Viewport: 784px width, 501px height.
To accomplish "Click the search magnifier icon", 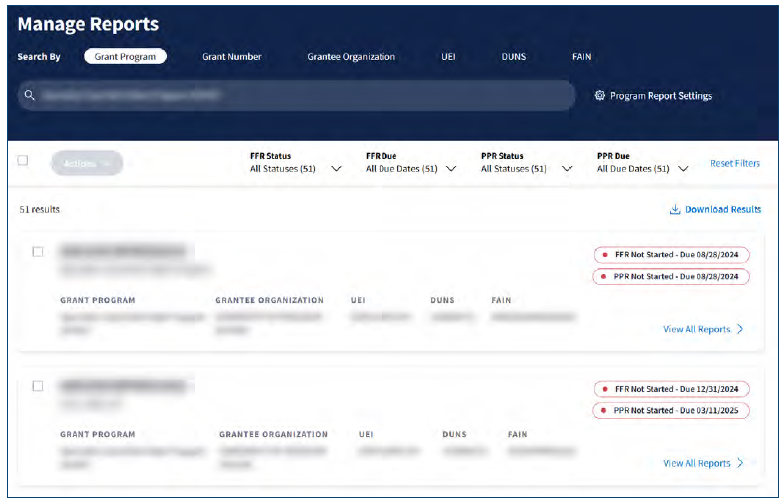I will [x=30, y=96].
